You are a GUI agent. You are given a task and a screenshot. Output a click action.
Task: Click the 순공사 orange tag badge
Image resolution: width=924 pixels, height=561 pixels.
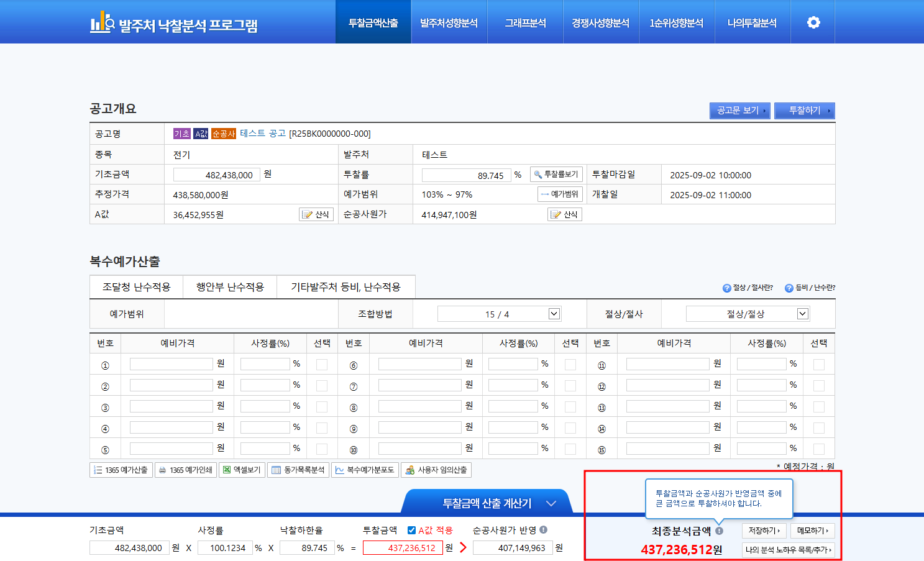[224, 134]
